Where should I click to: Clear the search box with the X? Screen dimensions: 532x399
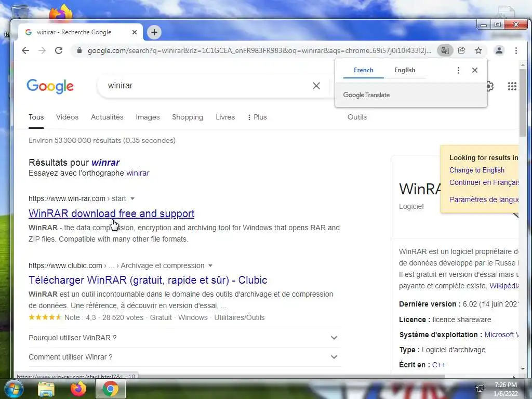click(x=316, y=86)
